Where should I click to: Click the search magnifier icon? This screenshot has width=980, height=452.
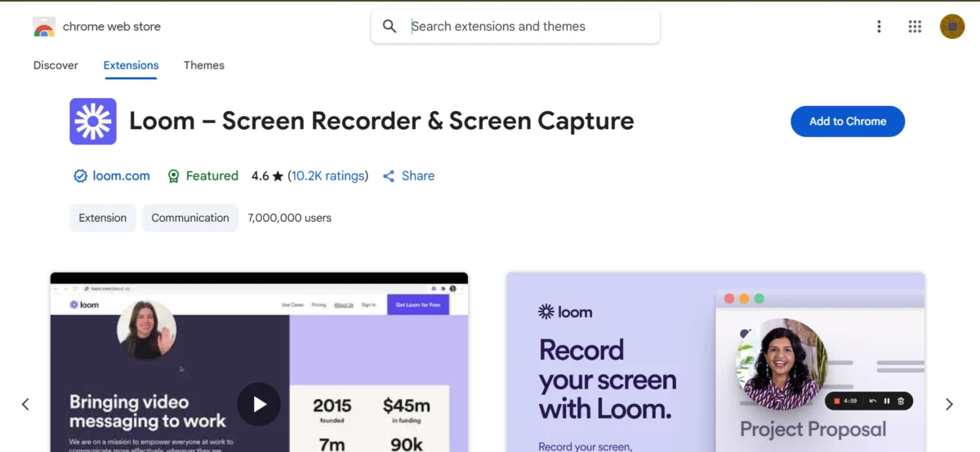click(x=390, y=26)
